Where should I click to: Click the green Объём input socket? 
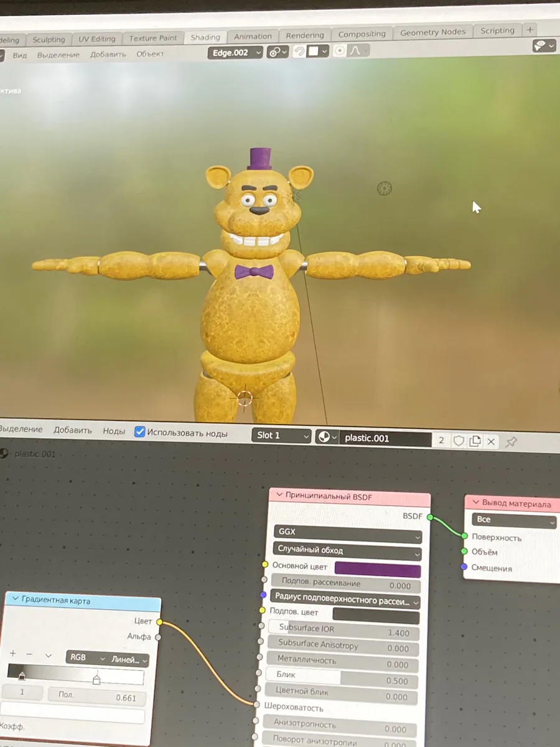click(464, 551)
